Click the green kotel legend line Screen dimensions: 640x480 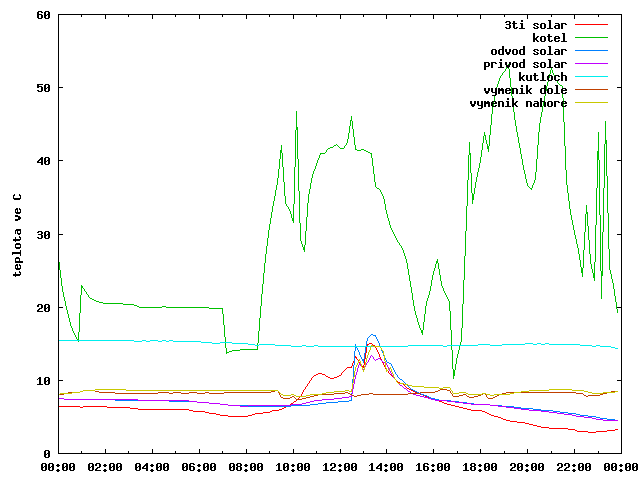tap(591, 38)
